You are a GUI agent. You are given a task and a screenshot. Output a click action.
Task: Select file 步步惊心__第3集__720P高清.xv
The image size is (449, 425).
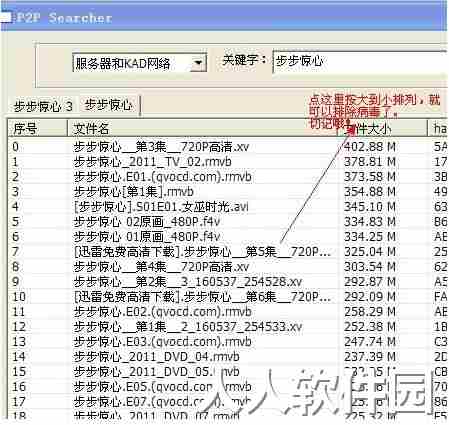(x=161, y=147)
